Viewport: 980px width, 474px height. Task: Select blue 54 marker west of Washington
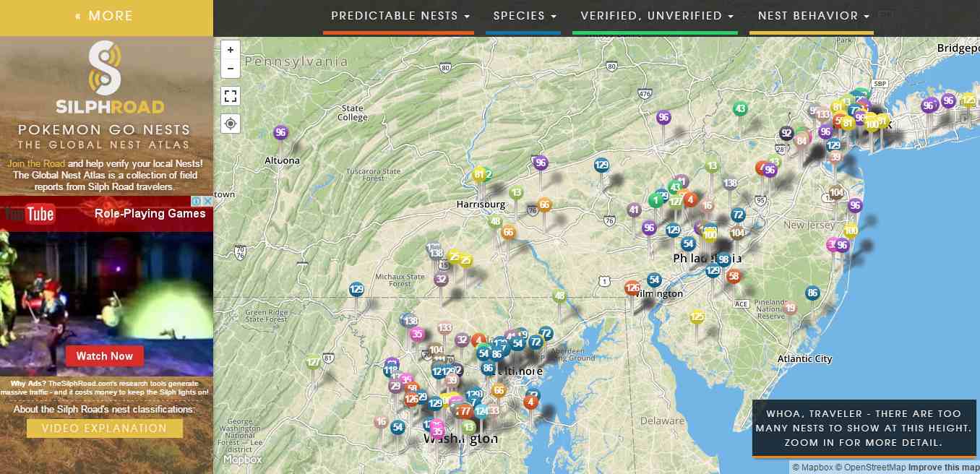pos(397,427)
